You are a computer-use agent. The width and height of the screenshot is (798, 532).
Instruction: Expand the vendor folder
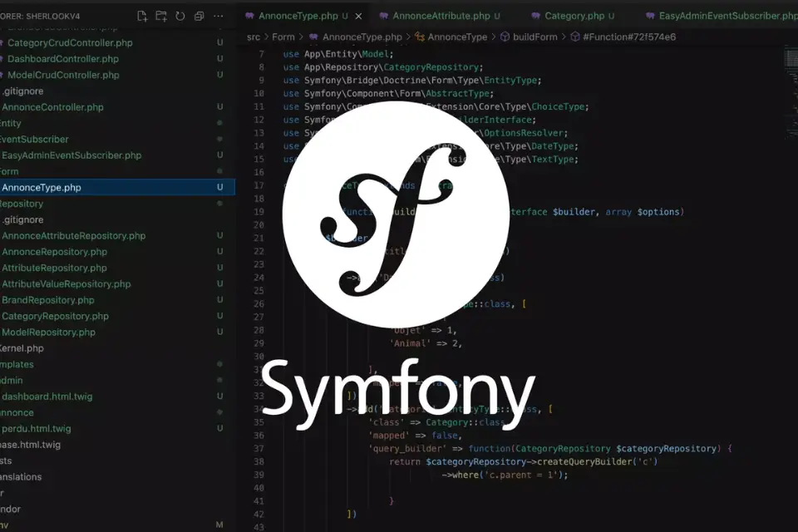12,509
